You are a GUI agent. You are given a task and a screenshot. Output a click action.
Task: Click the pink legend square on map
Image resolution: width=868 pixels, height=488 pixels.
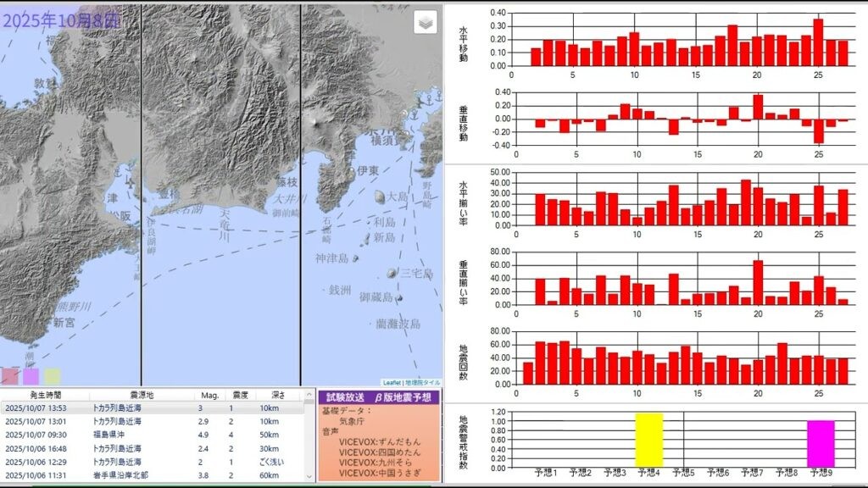click(x=10, y=376)
